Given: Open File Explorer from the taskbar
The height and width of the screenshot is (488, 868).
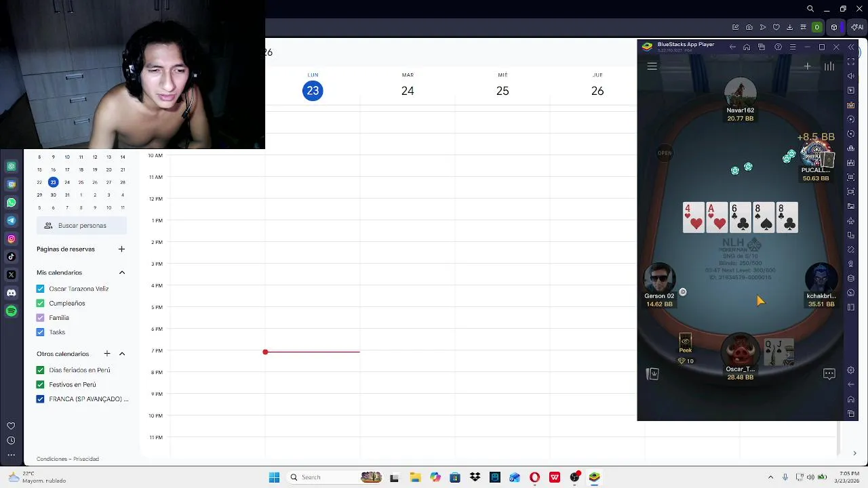Looking at the screenshot, I should tap(415, 477).
